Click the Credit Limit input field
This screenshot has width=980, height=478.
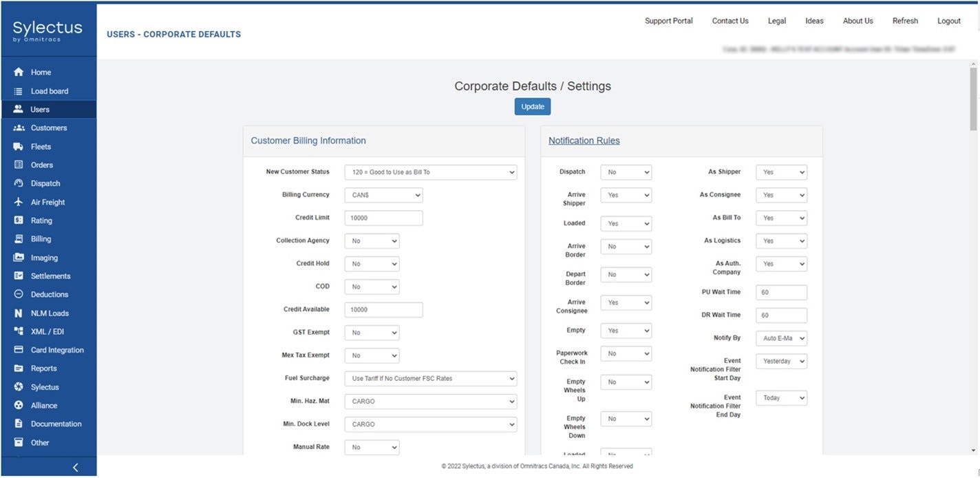[383, 218]
